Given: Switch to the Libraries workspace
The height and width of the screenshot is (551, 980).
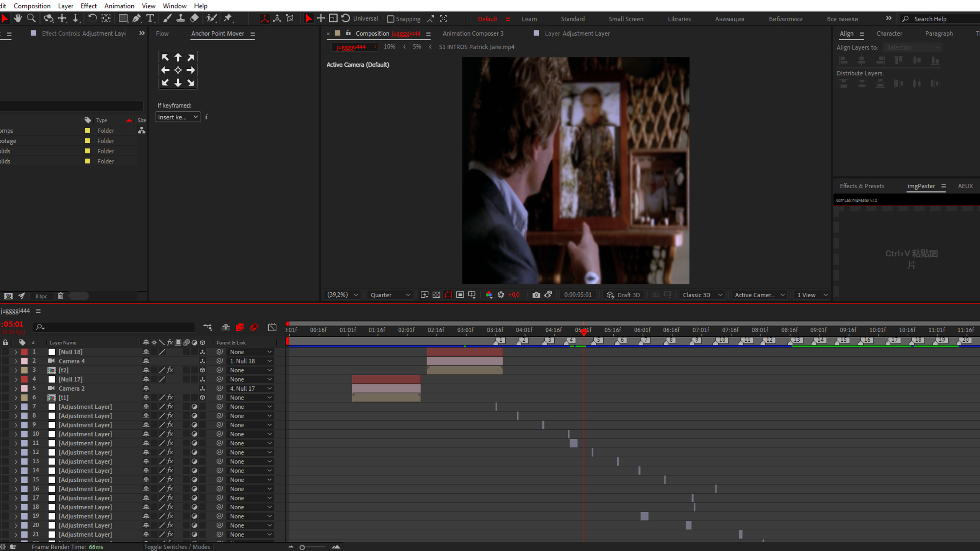Looking at the screenshot, I should tap(679, 19).
